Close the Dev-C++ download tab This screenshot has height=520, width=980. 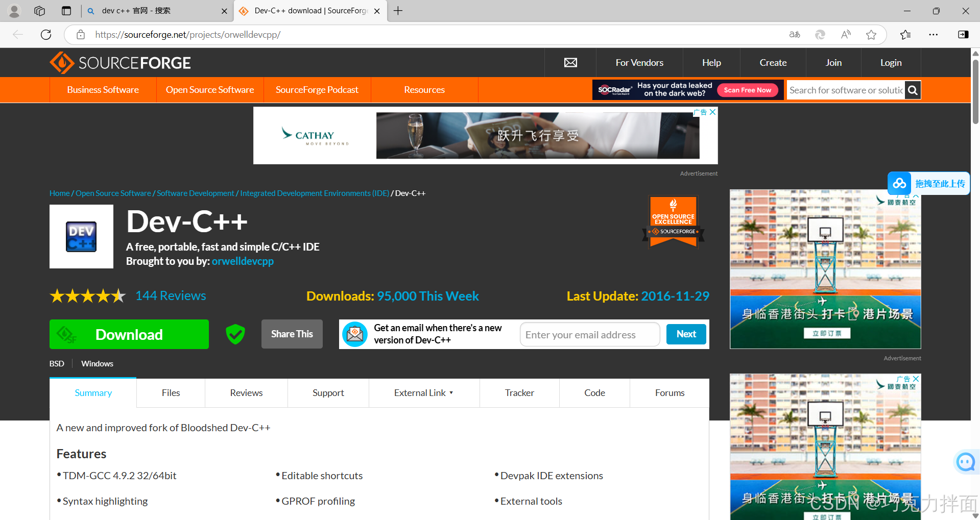pos(377,11)
